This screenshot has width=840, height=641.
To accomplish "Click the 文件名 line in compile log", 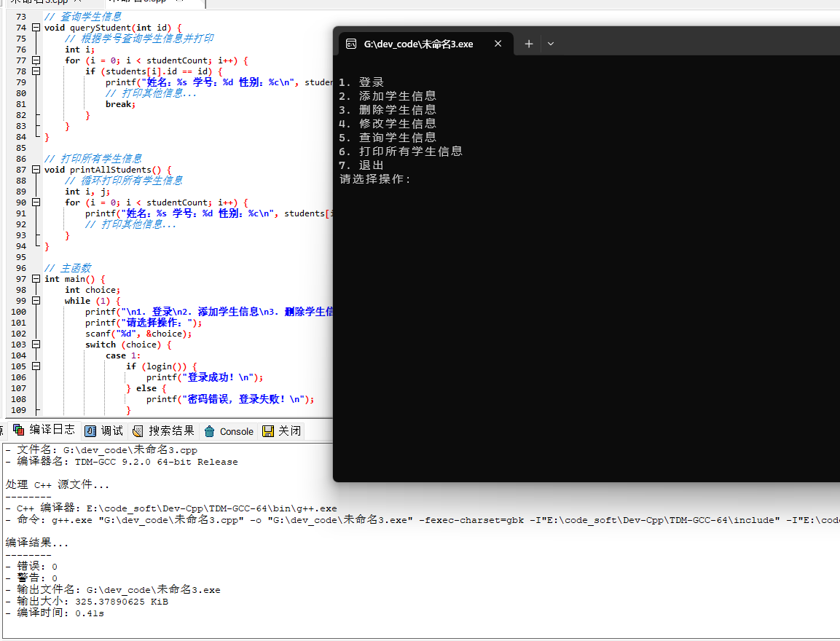I will pos(101,450).
